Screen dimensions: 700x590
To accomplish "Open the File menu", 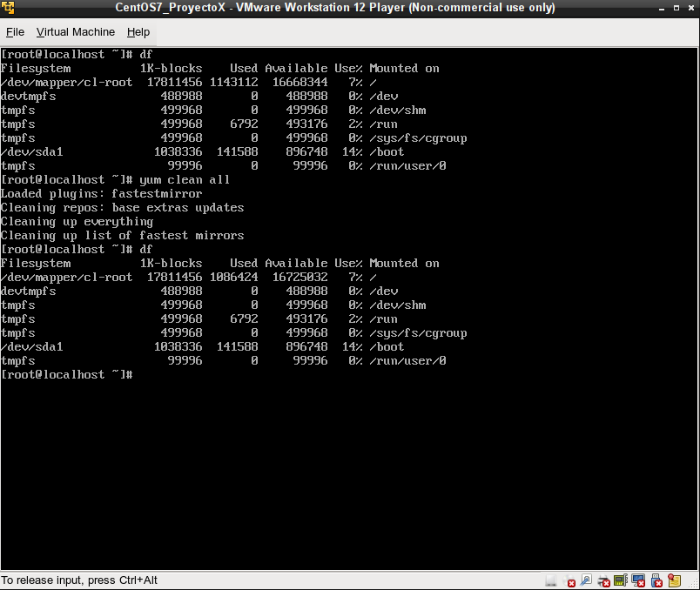I will (x=15, y=32).
